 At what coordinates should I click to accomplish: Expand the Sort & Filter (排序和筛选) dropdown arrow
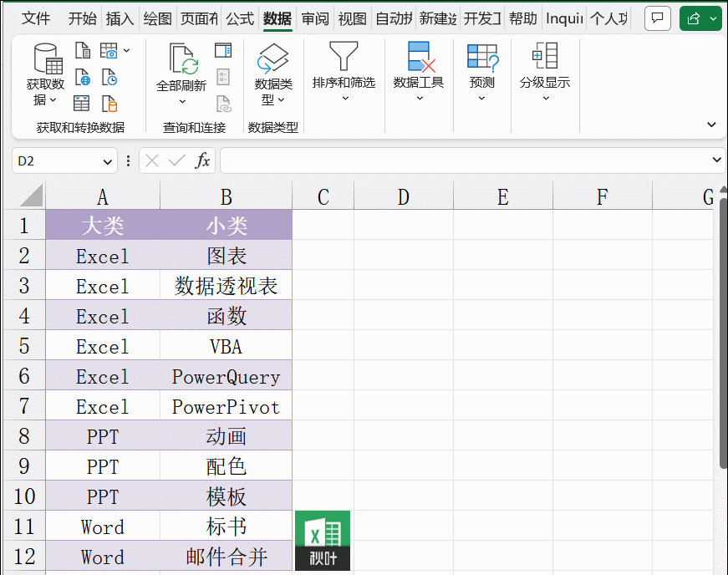tap(345, 98)
